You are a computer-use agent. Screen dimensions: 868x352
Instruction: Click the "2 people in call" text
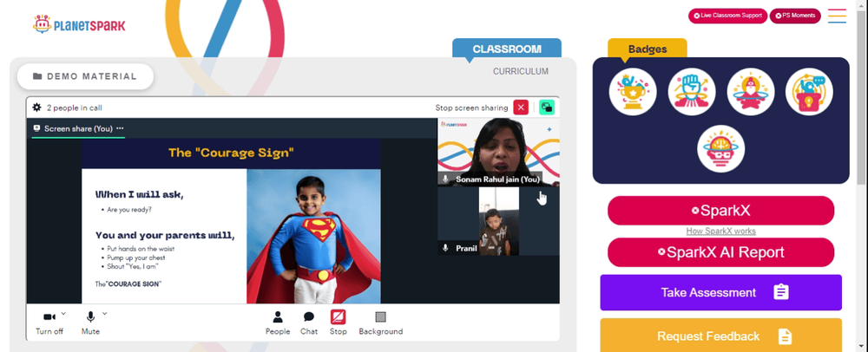point(74,108)
